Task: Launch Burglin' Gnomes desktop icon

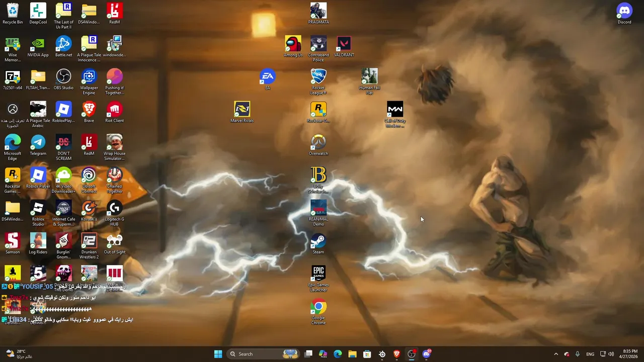Action: 63,246
